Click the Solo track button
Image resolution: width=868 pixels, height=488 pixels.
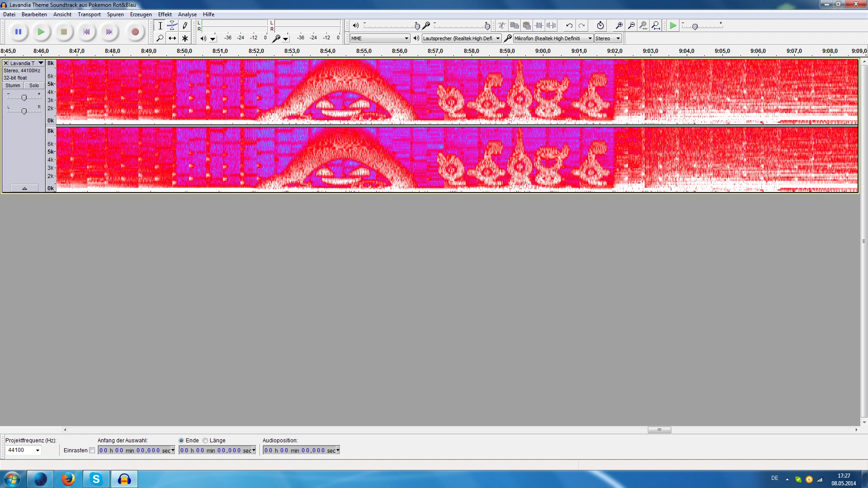[x=34, y=85]
